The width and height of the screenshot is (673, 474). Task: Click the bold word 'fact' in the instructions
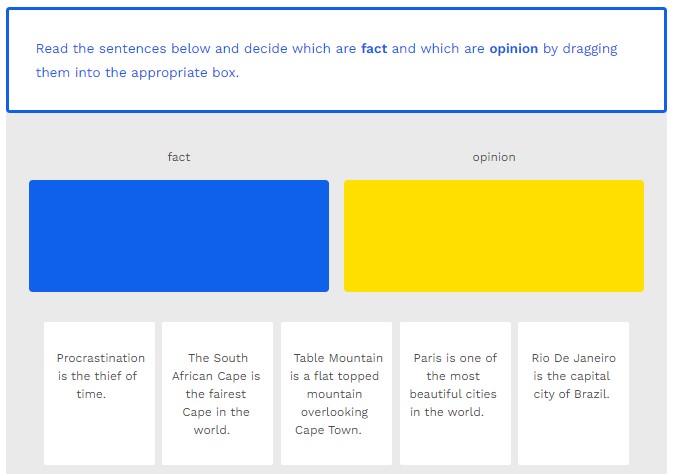coord(374,48)
